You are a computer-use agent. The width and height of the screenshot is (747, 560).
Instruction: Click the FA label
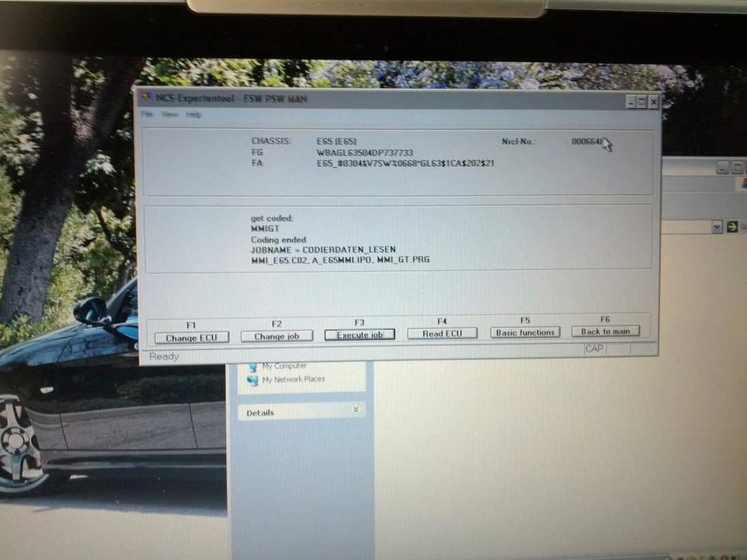point(257,163)
